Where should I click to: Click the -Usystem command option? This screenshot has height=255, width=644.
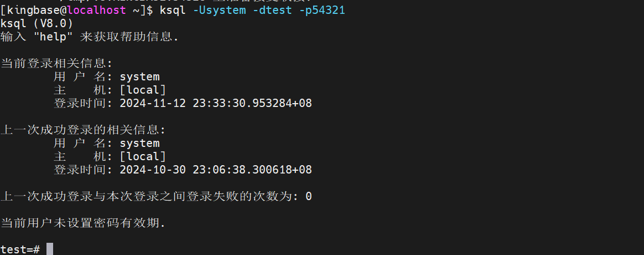(219, 11)
